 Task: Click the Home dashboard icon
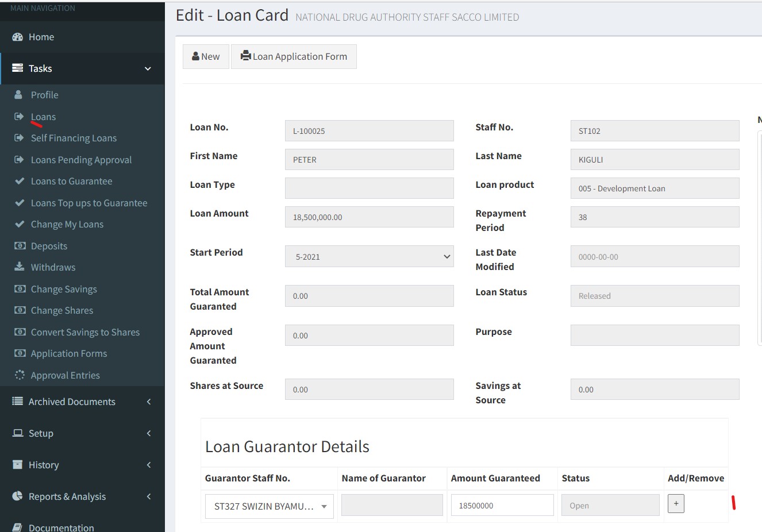coord(17,37)
